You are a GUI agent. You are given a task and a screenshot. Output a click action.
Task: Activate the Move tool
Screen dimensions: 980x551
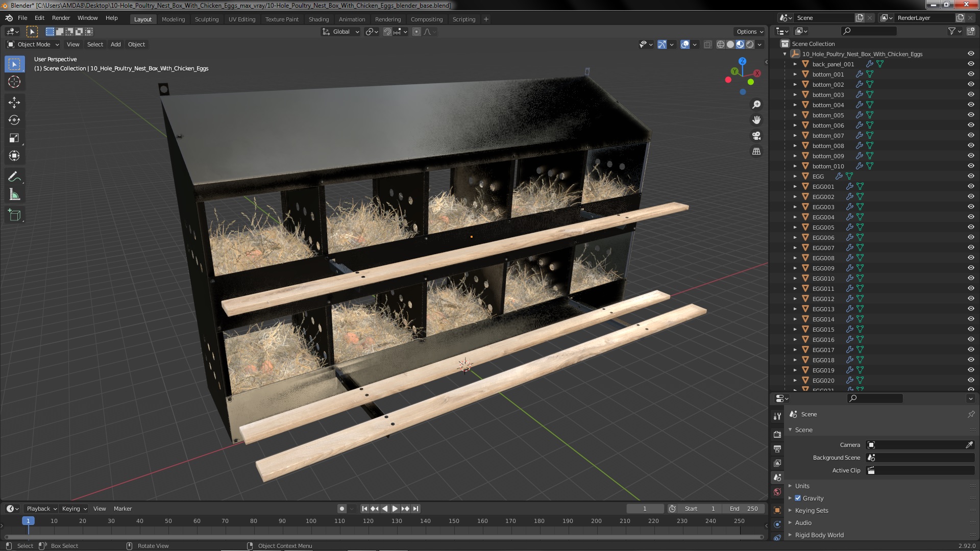[14, 103]
